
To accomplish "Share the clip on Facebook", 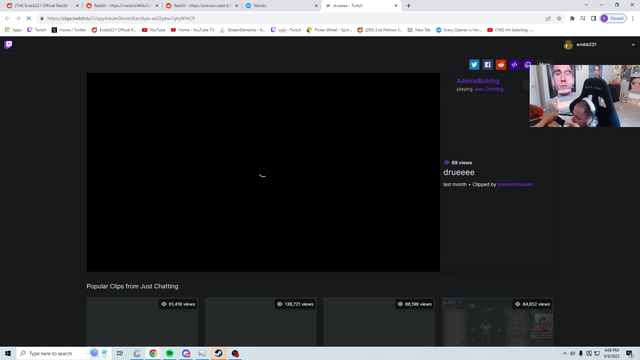I will (487, 64).
